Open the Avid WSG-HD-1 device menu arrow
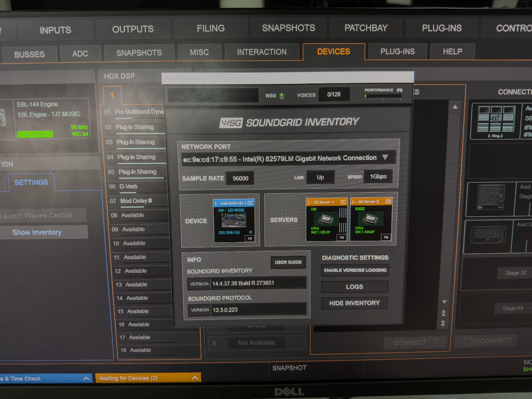 (250, 203)
